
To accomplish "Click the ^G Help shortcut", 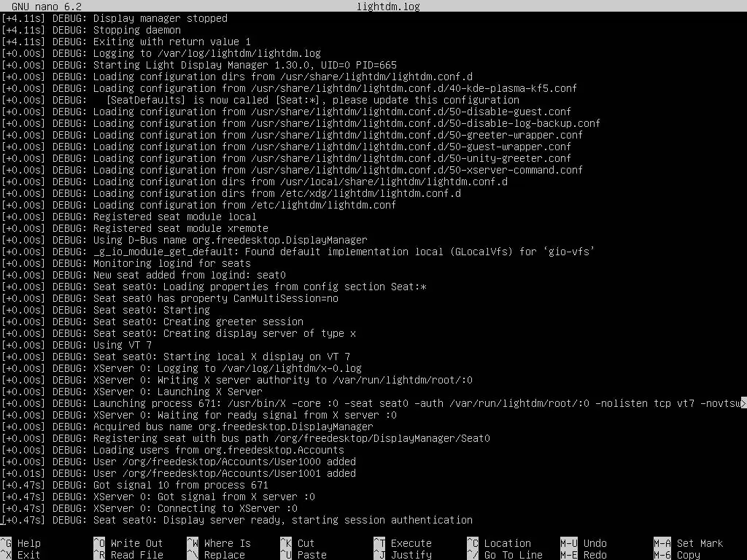I will (21, 543).
